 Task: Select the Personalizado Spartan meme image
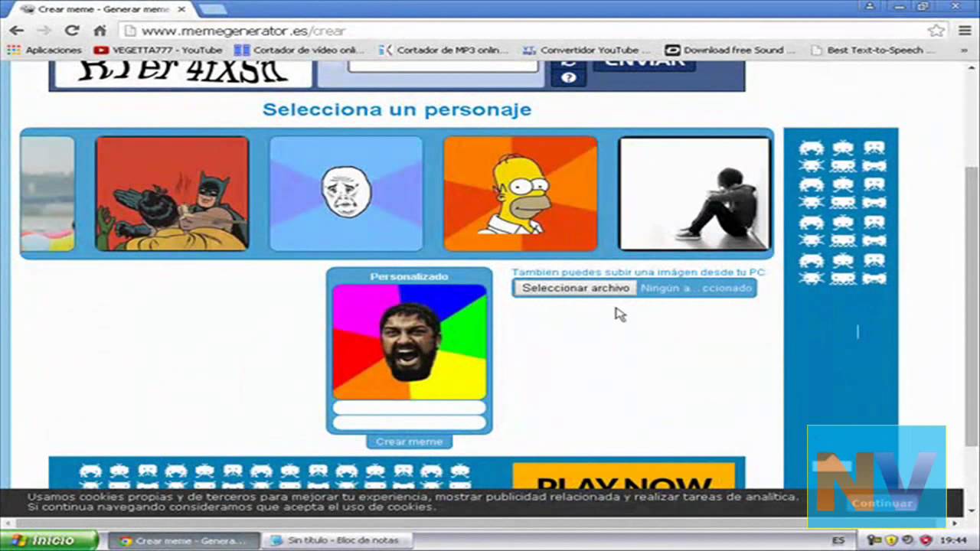pos(410,341)
